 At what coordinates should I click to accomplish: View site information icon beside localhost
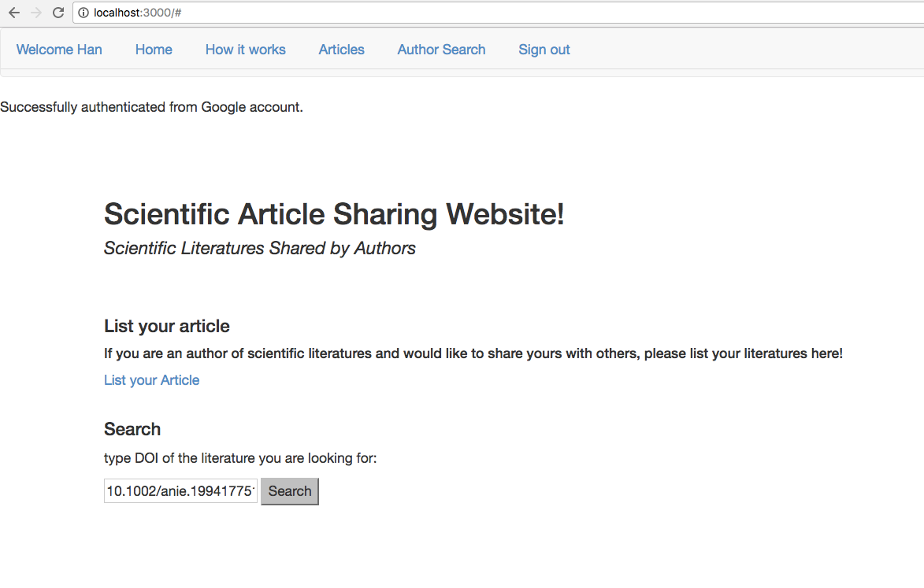click(83, 13)
